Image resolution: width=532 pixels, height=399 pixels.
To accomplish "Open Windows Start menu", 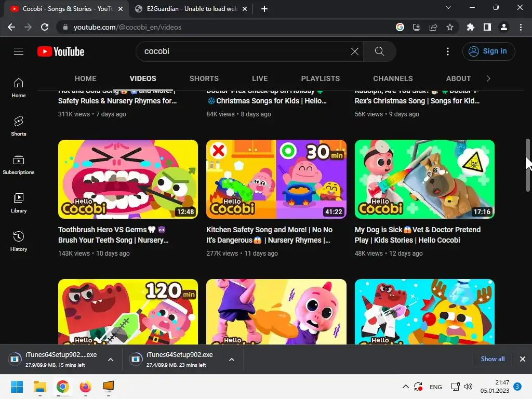I will click(x=17, y=387).
